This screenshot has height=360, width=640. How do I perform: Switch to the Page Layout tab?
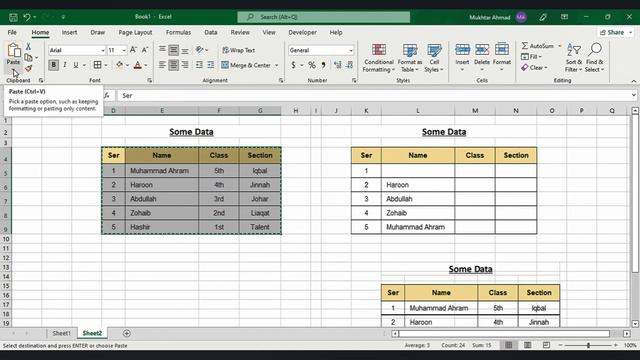click(135, 32)
